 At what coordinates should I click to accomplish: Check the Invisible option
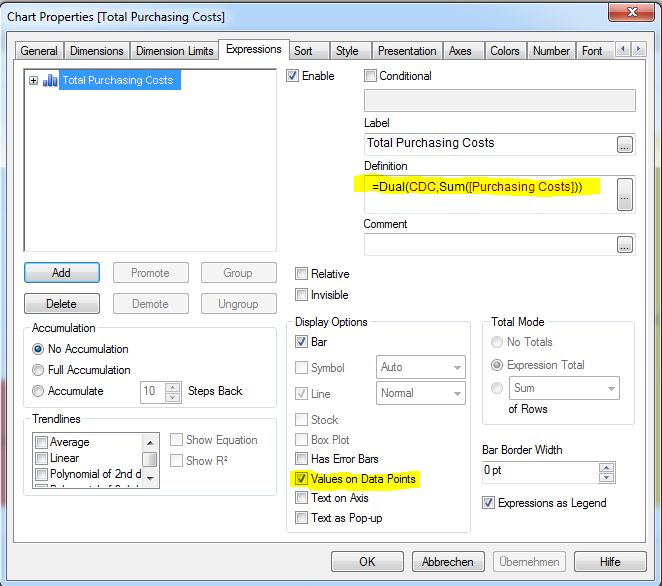(x=301, y=294)
